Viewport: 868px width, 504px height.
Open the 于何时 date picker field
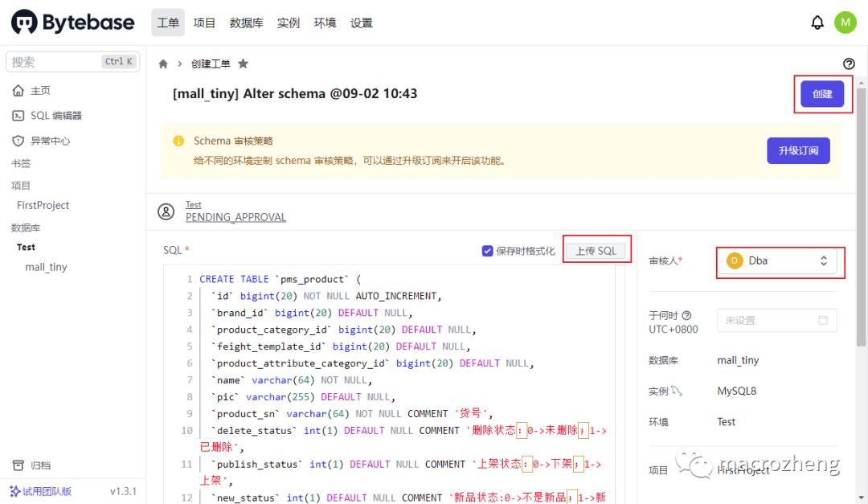click(776, 320)
